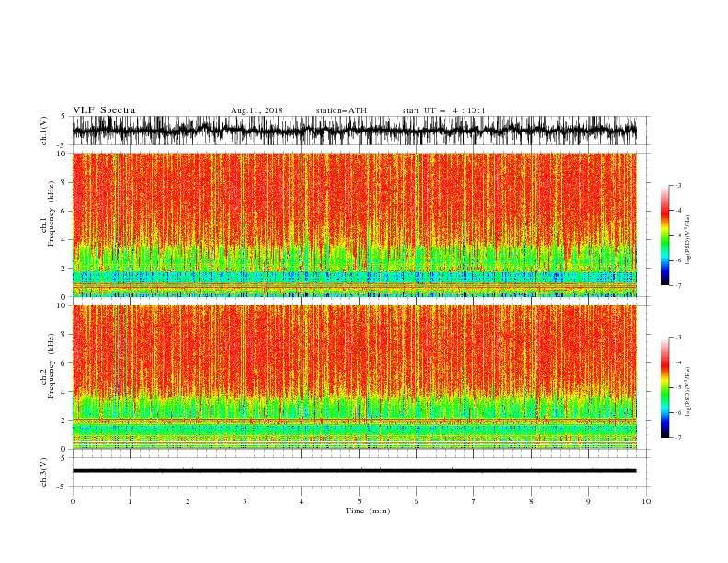Click the ch.2 spectrogram panel
This screenshot has width=728, height=563.
tap(354, 377)
